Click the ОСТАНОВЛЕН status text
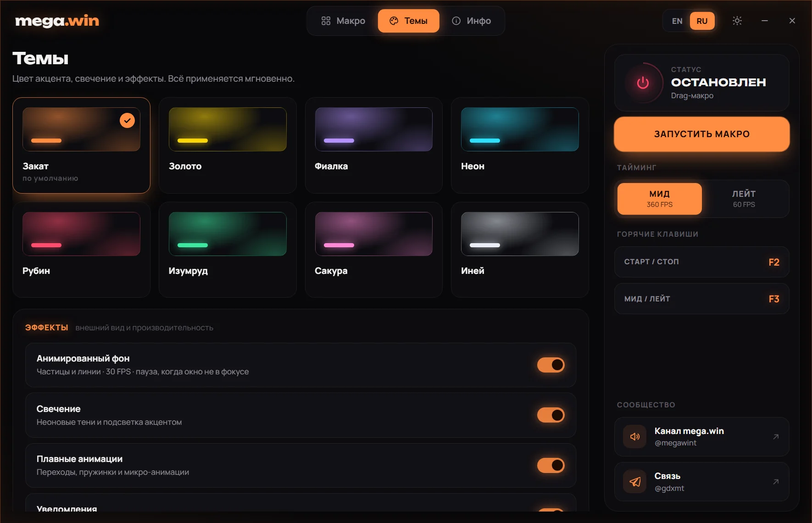The width and height of the screenshot is (812, 523). (x=718, y=83)
